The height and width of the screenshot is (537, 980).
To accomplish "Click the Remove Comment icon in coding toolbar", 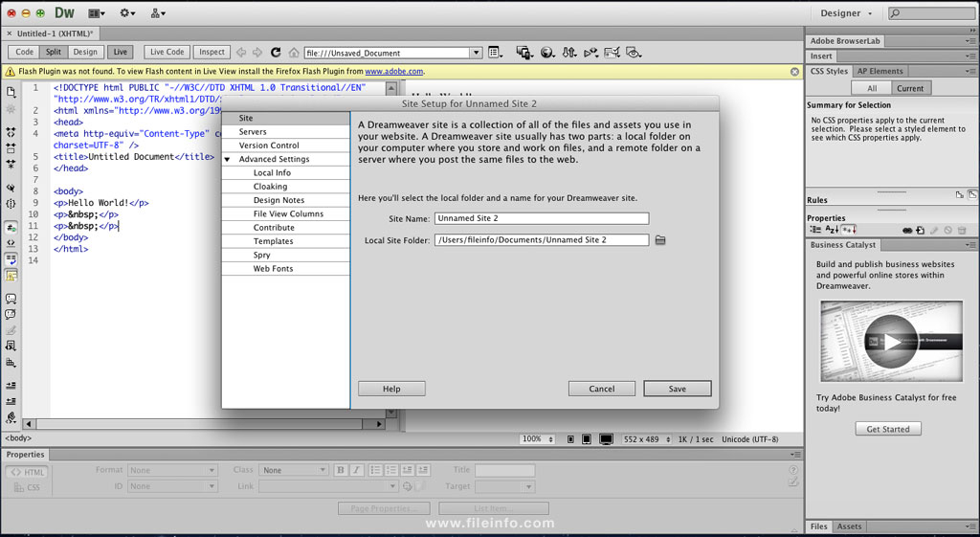I will point(11,315).
